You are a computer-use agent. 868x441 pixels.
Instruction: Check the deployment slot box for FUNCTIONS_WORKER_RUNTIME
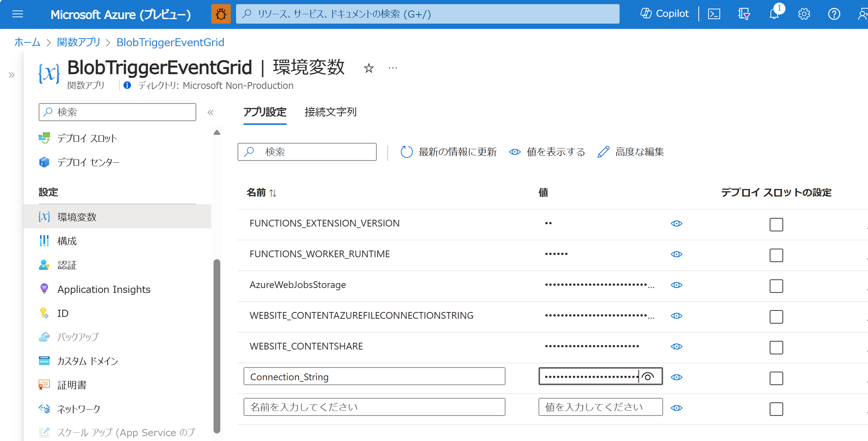tap(776, 255)
